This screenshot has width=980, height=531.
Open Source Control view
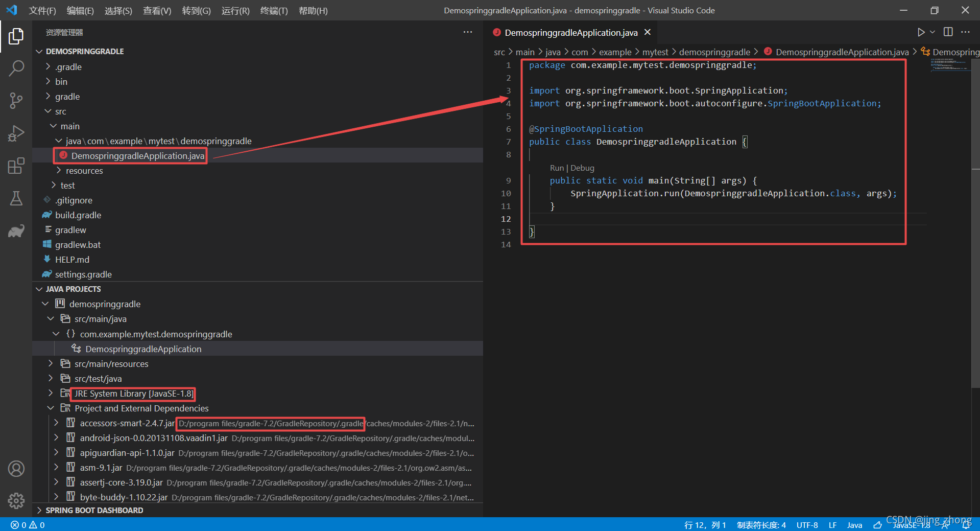(x=16, y=100)
